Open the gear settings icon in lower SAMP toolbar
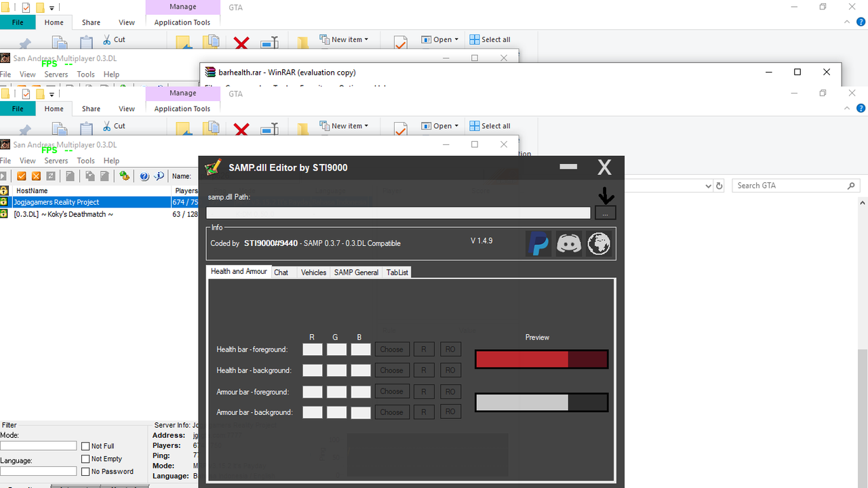This screenshot has height=488, width=868. tap(124, 176)
